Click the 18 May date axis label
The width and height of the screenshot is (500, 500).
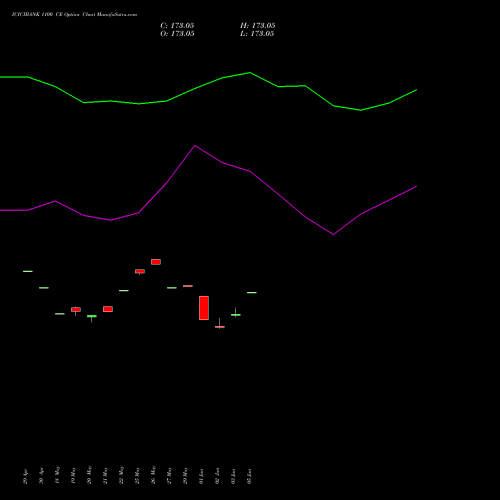pyautogui.click(x=57, y=475)
